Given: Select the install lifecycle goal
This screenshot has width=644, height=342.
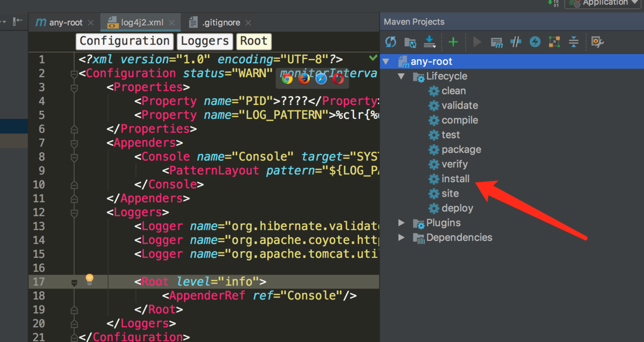Looking at the screenshot, I should tap(455, 179).
